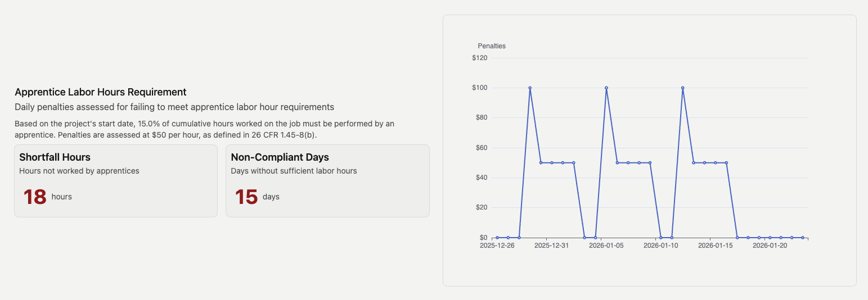Click the last rightmost data point on chart

pos(803,238)
